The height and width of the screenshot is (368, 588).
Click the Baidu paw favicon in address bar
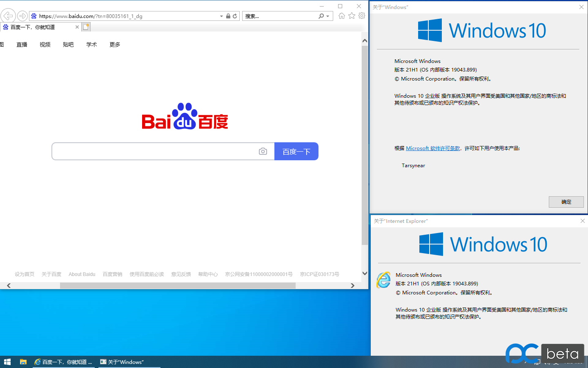tap(34, 16)
